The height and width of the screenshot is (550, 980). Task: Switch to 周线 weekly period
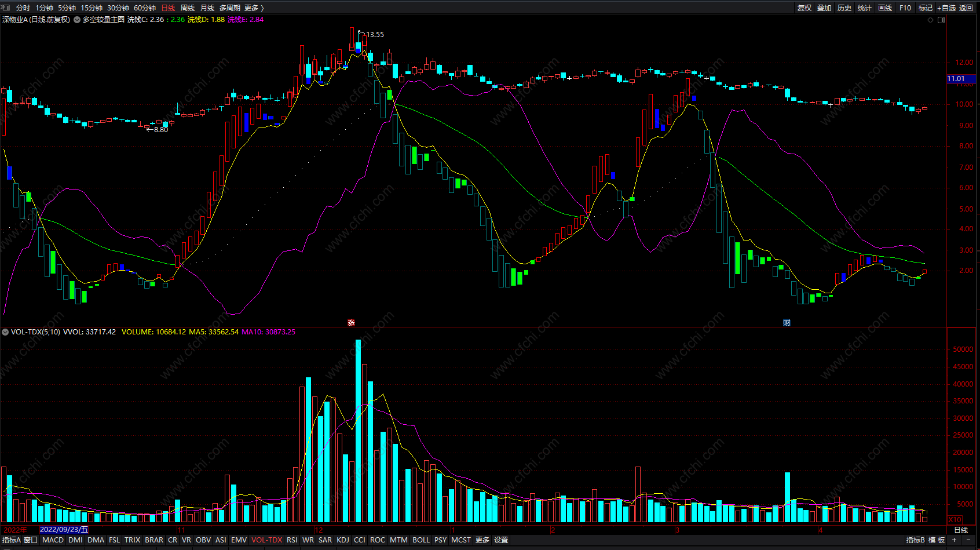(x=188, y=8)
